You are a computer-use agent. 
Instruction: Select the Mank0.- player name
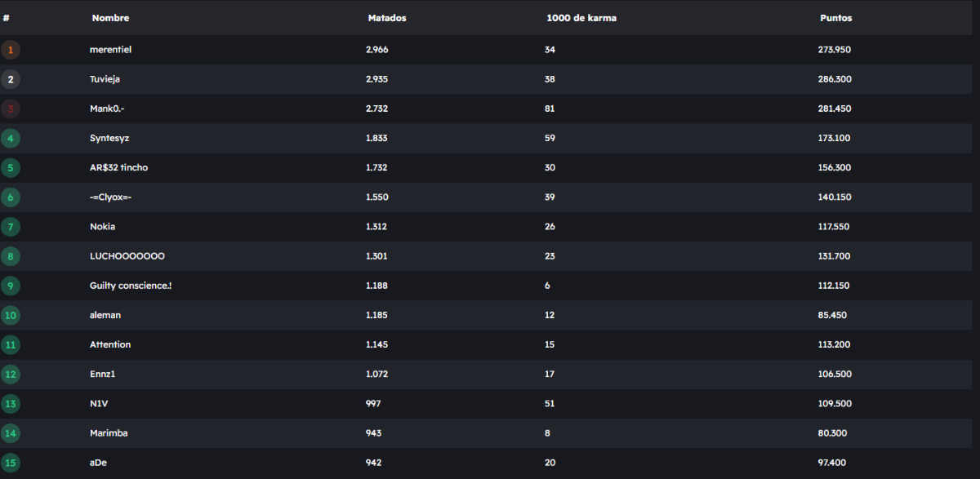107,109
